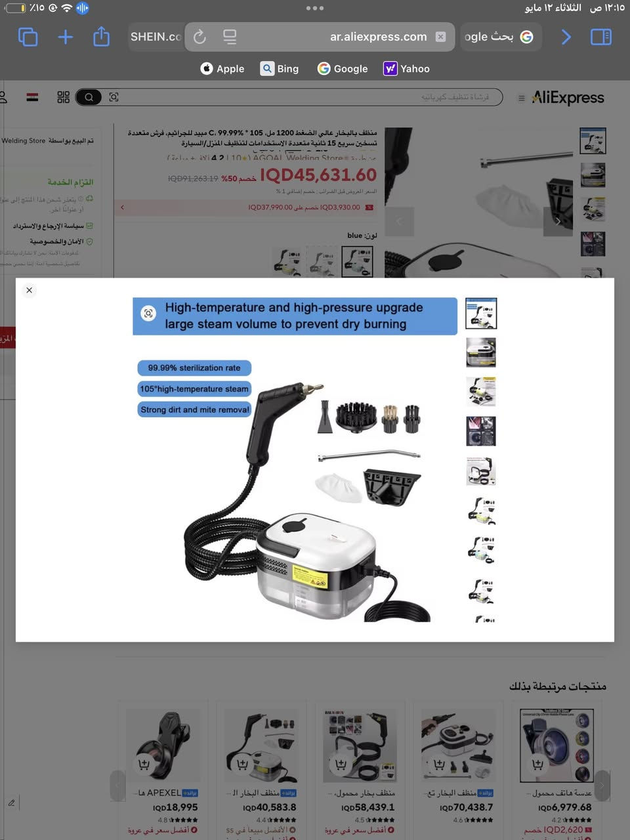Image resolution: width=630 pixels, height=840 pixels.
Task: Switch to the SHEIN.com tab
Action: [156, 37]
